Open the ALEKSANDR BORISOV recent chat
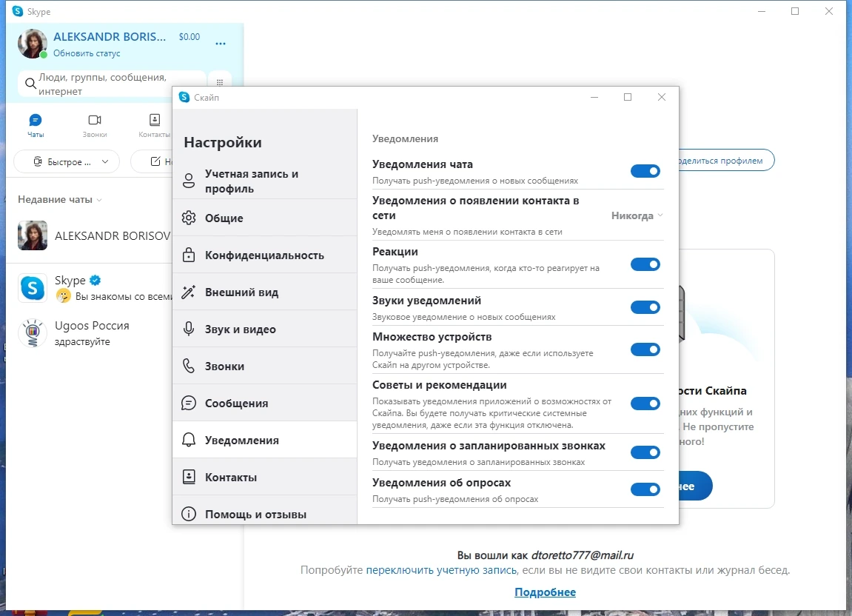Screen dimensions: 852x616 pyautogui.click(x=90, y=235)
